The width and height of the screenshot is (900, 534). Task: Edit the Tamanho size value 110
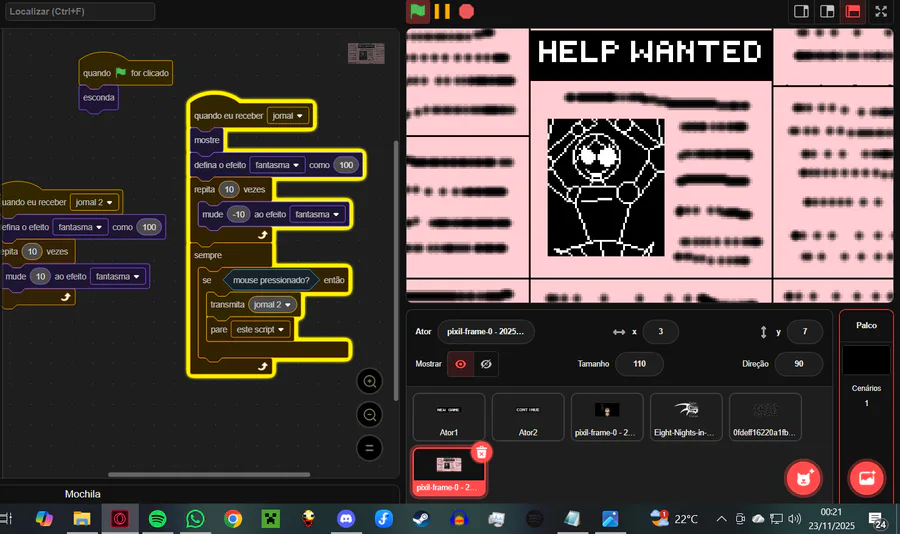click(x=639, y=363)
